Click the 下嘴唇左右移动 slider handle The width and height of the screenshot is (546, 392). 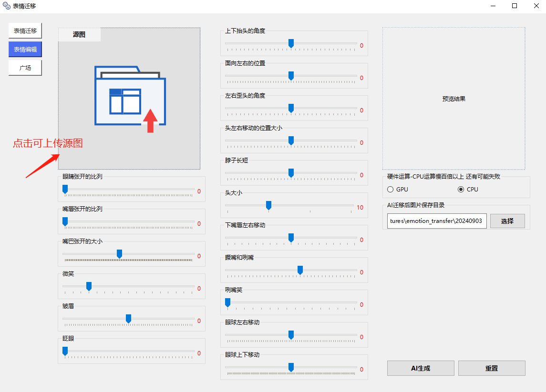[x=291, y=238]
